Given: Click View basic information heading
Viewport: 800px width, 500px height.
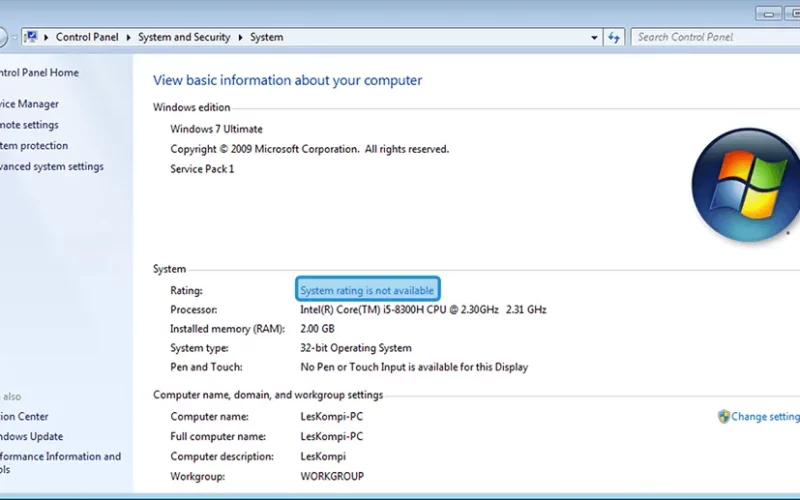Looking at the screenshot, I should click(x=287, y=80).
